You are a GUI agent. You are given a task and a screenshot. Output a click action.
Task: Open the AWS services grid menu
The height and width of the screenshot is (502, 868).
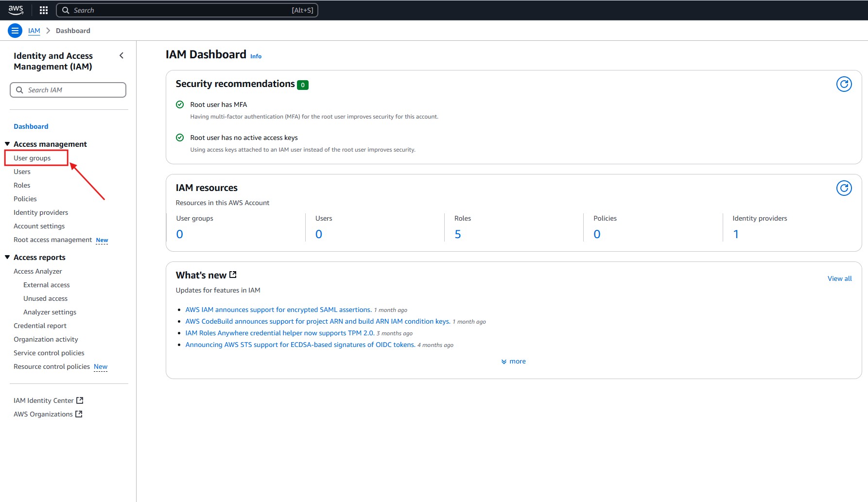pyautogui.click(x=43, y=10)
